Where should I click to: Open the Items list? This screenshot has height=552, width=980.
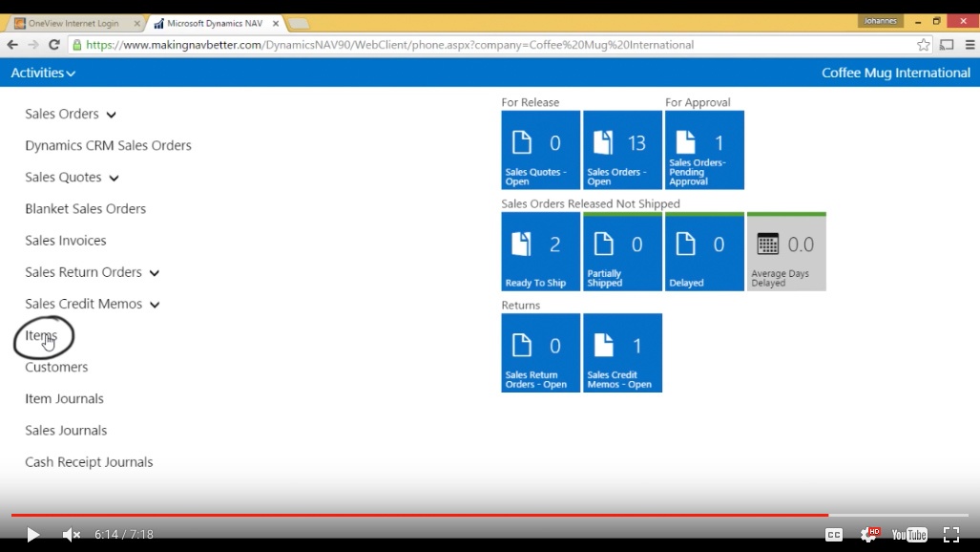(41, 335)
